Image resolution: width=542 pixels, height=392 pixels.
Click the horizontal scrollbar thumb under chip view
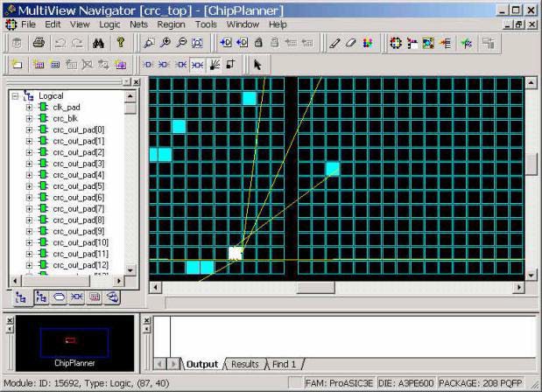point(315,287)
